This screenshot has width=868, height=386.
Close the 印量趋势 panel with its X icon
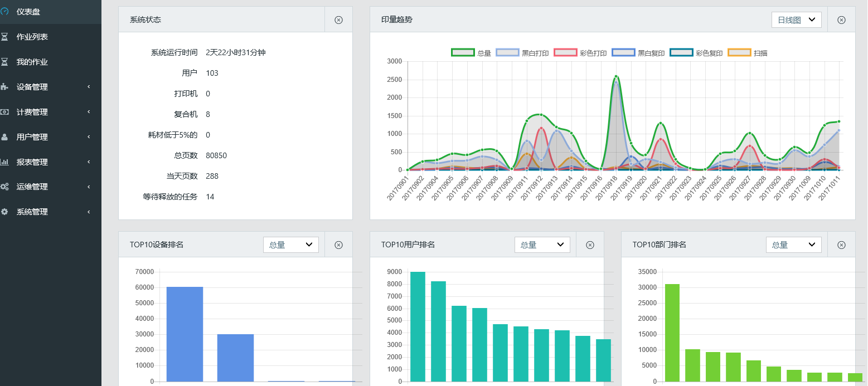coord(841,20)
